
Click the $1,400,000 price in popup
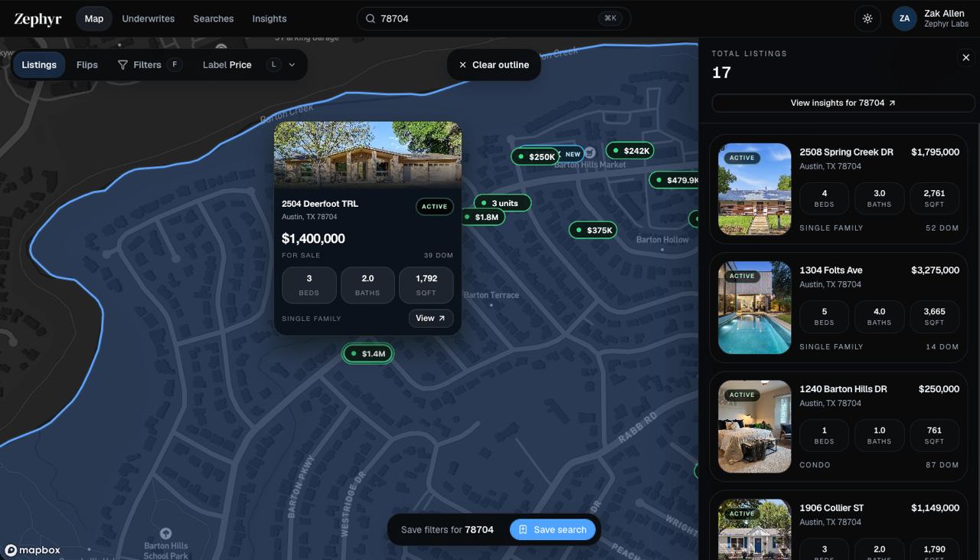click(313, 238)
